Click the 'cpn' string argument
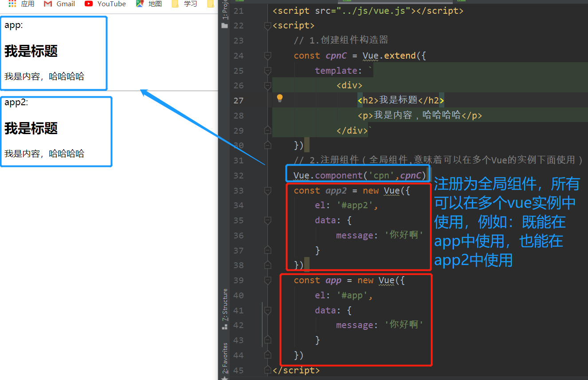This screenshot has width=588, height=380. point(381,175)
